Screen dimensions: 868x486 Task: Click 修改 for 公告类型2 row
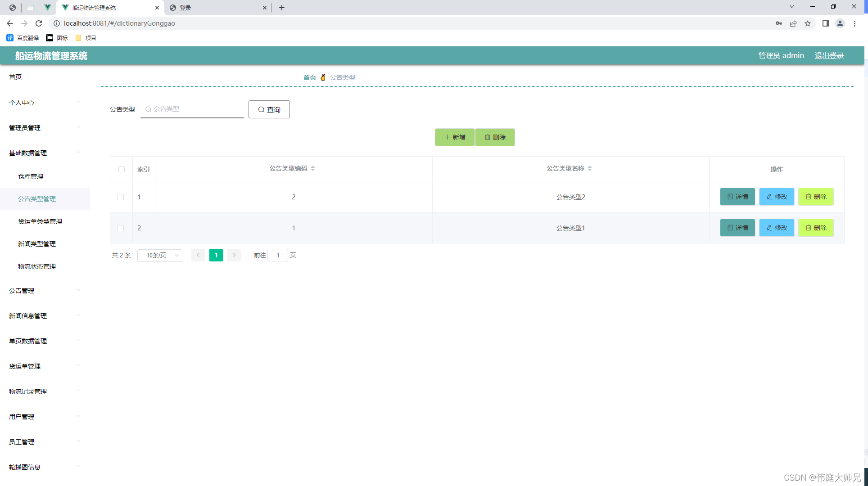(777, 197)
